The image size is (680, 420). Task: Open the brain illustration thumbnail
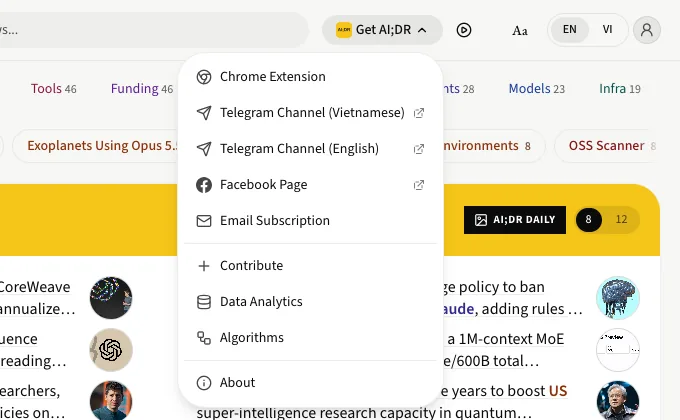point(618,298)
